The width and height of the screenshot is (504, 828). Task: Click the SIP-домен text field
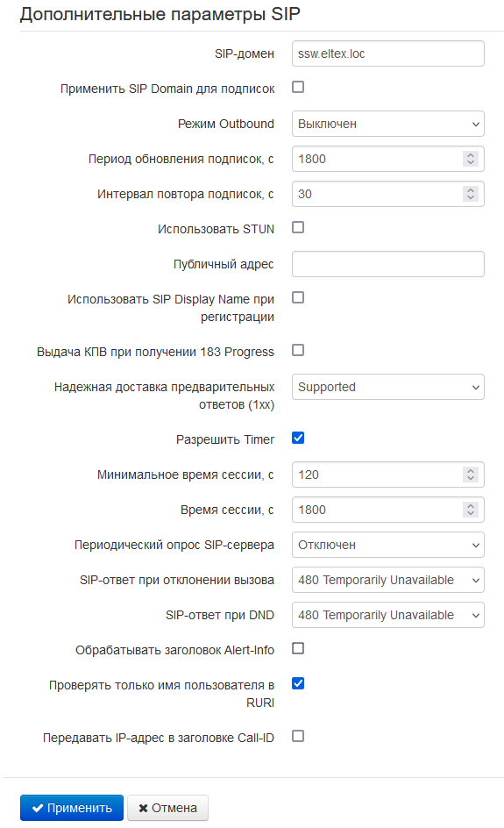[x=388, y=54]
